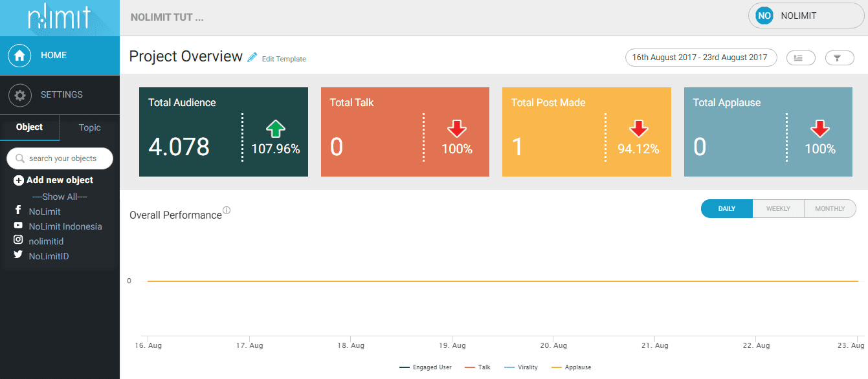Click the red down arrow in Total Talk
The image size is (868, 379).
[457, 129]
